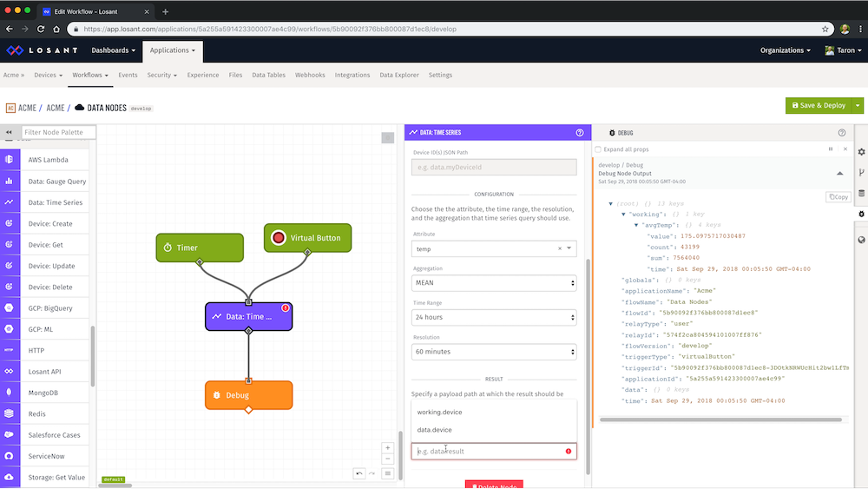
Task: Collapse the root node in debug tree
Action: click(x=610, y=204)
